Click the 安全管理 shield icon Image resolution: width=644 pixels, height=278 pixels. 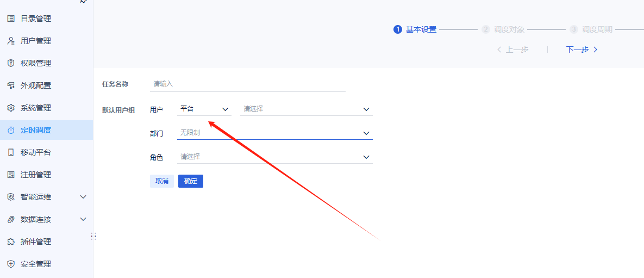pos(11,264)
